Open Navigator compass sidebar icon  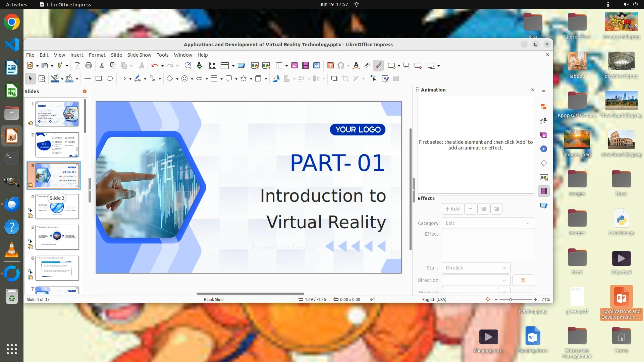pyautogui.click(x=544, y=149)
